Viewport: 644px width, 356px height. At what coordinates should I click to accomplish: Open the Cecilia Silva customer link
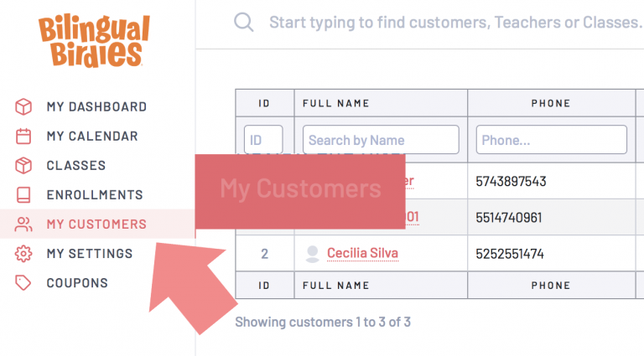tap(362, 253)
